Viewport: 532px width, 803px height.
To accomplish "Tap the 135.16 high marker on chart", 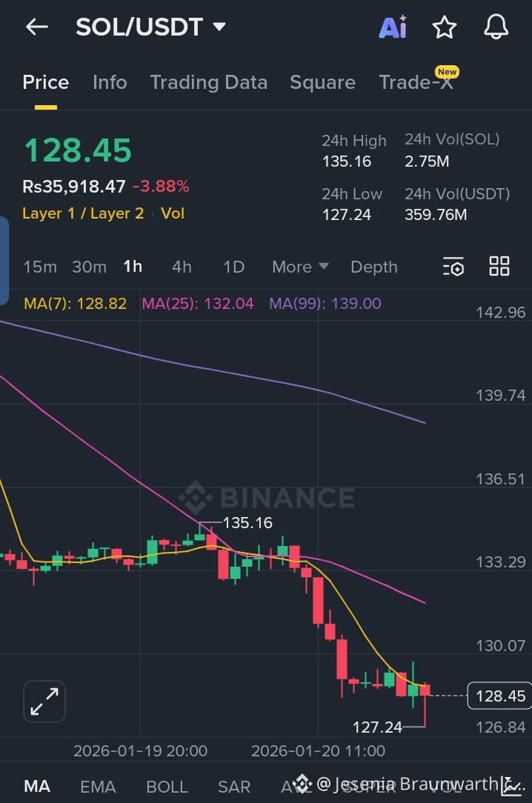I will tap(247, 523).
